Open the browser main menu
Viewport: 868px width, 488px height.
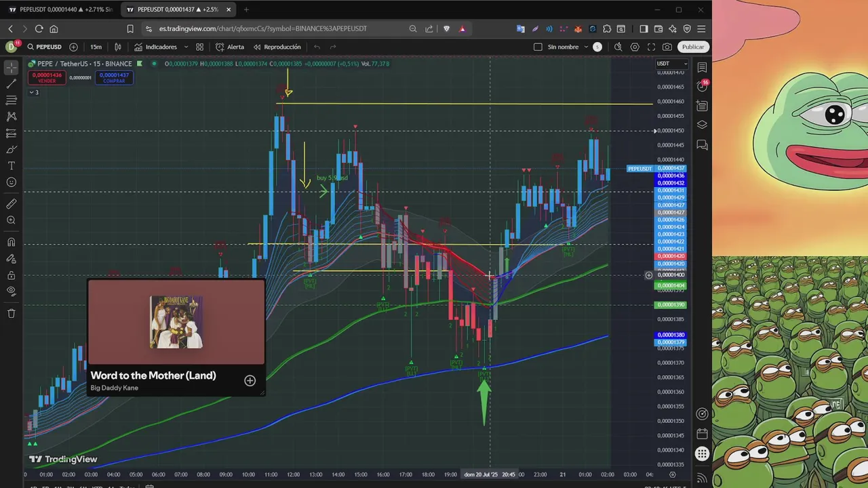tap(701, 28)
